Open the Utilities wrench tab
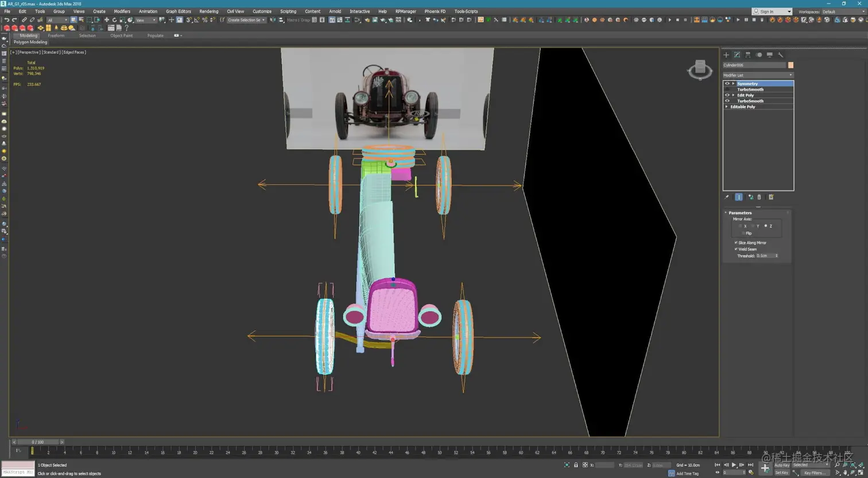The height and width of the screenshot is (478, 868). pos(781,55)
